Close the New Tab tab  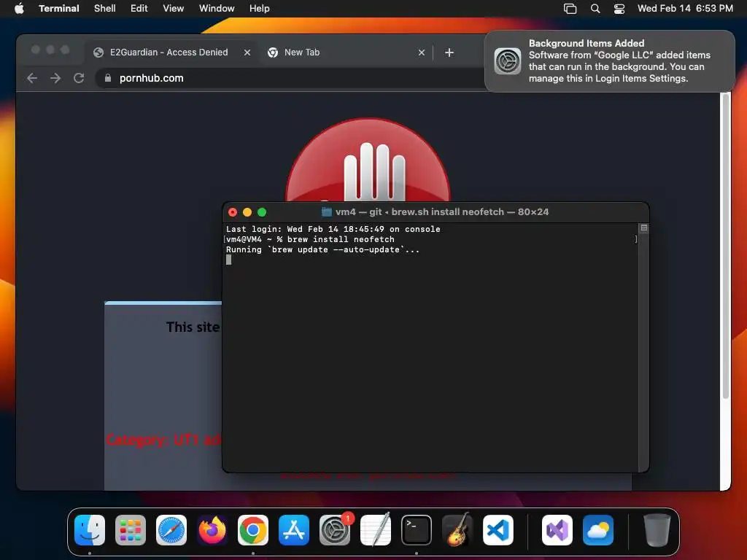421,52
